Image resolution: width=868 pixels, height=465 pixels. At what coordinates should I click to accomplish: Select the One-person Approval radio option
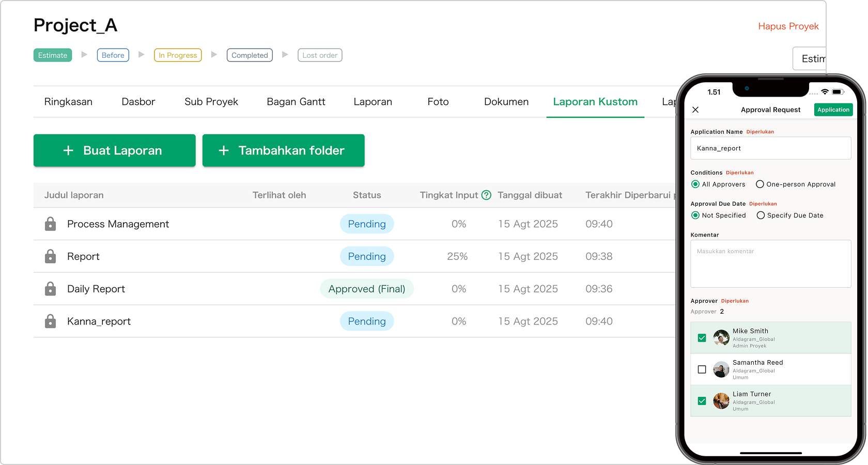pos(760,184)
